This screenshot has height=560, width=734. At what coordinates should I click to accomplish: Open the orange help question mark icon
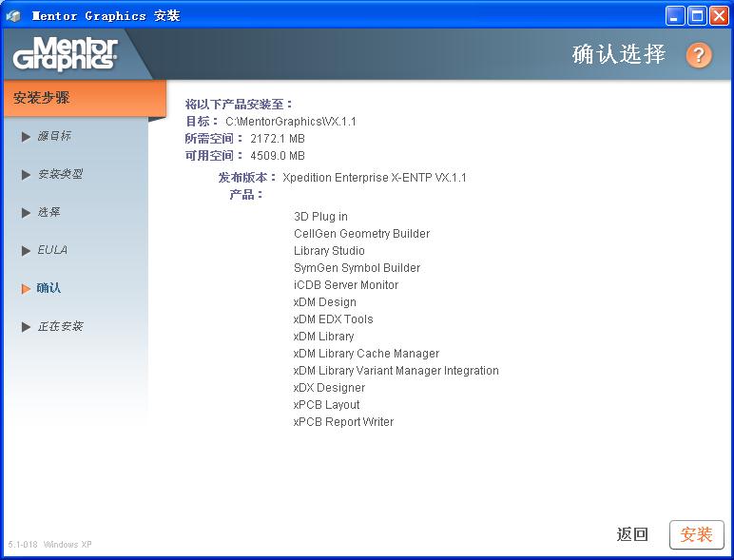699,55
